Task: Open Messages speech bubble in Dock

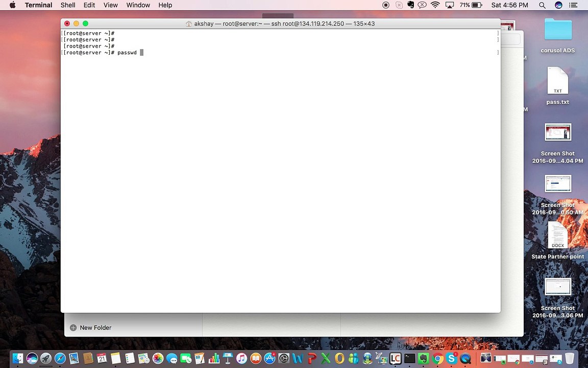Action: pos(171,358)
